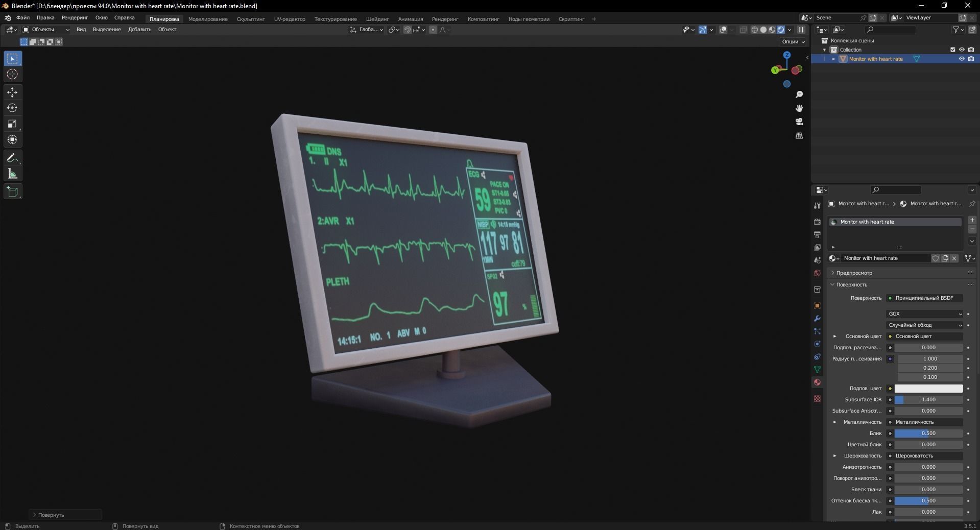
Task: Open the World properties tab
Action: click(817, 273)
